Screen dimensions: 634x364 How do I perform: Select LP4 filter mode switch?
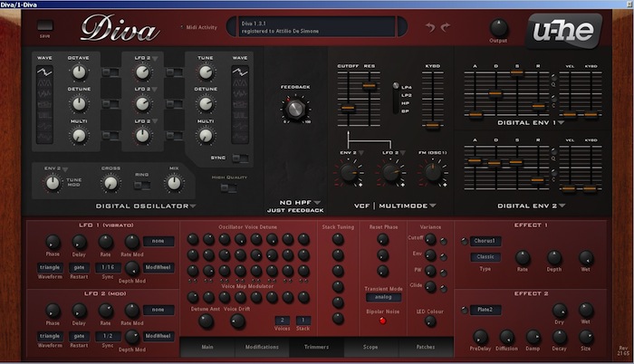point(396,86)
